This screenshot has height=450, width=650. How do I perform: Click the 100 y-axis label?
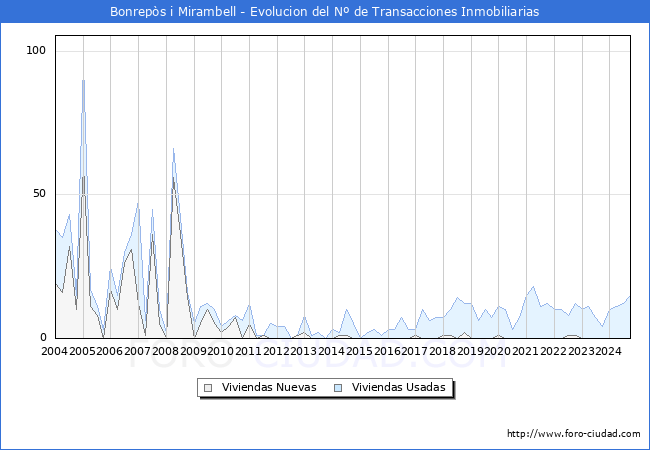(x=36, y=51)
